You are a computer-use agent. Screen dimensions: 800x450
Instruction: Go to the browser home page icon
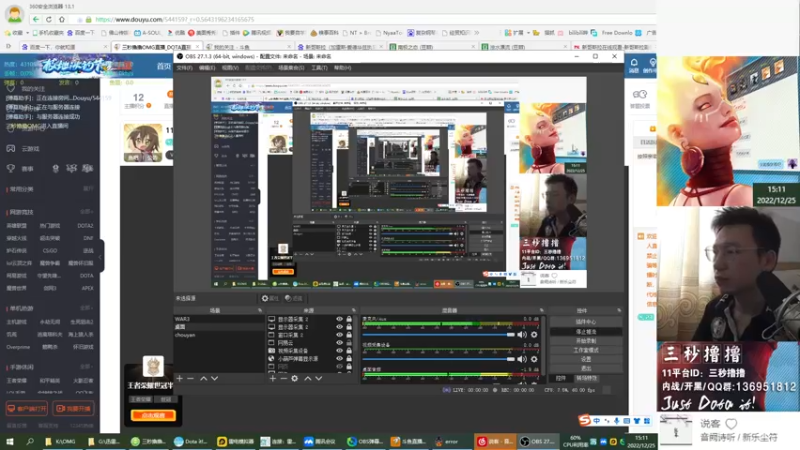click(x=62, y=19)
